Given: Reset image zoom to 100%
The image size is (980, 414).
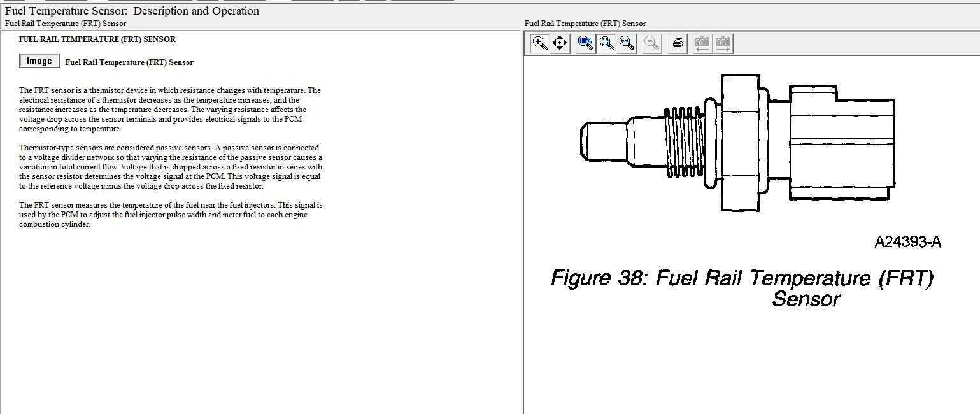Looking at the screenshot, I should pyautogui.click(x=585, y=43).
